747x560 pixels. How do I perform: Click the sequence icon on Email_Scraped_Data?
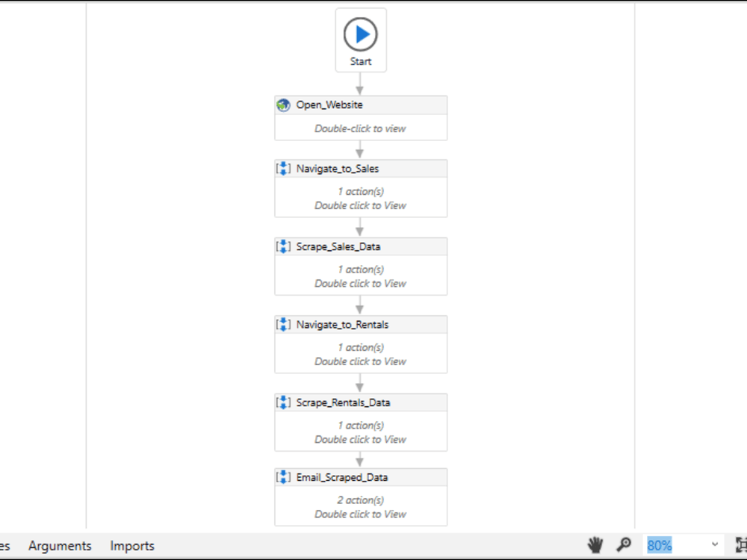click(x=283, y=476)
